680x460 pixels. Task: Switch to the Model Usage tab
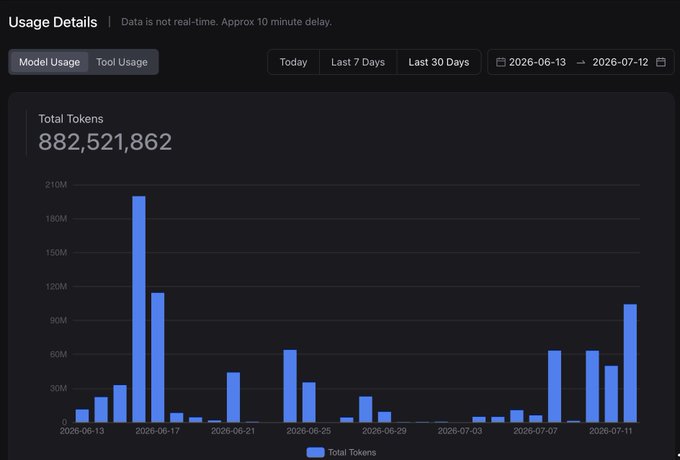tap(49, 62)
